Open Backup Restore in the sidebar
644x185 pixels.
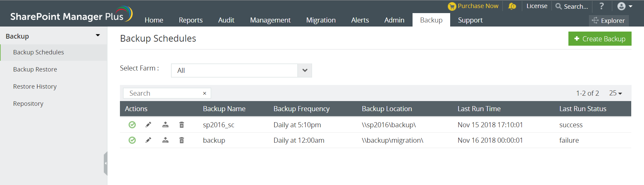(35, 70)
